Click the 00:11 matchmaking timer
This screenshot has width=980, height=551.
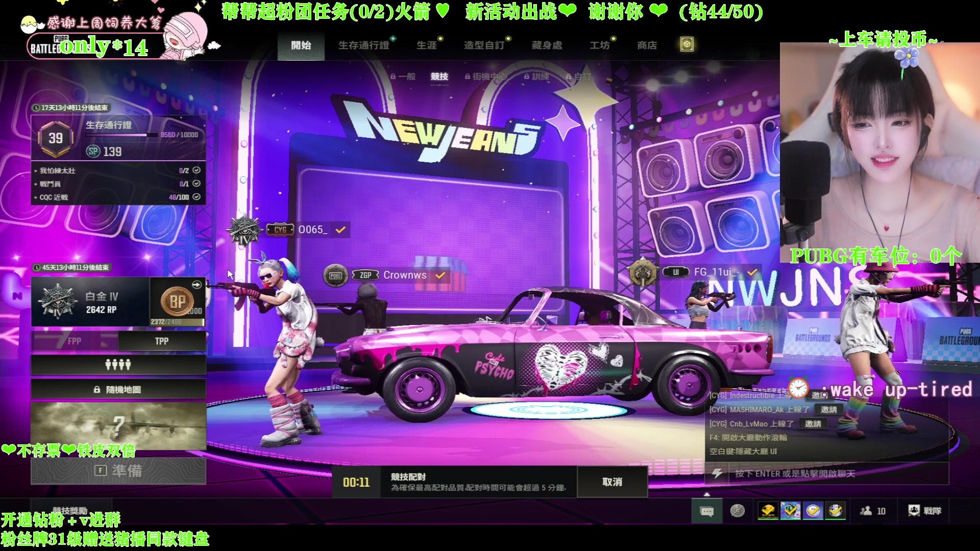click(356, 482)
